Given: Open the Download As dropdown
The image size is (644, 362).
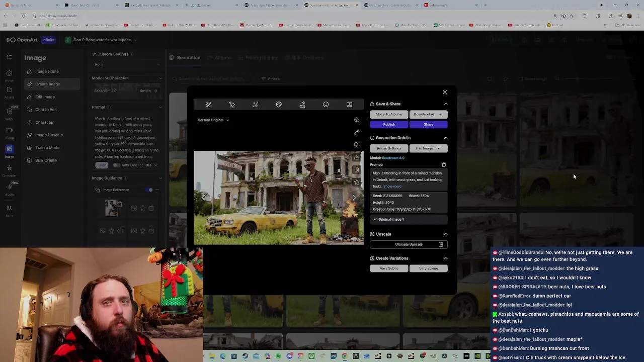Looking at the screenshot, I should (x=428, y=114).
